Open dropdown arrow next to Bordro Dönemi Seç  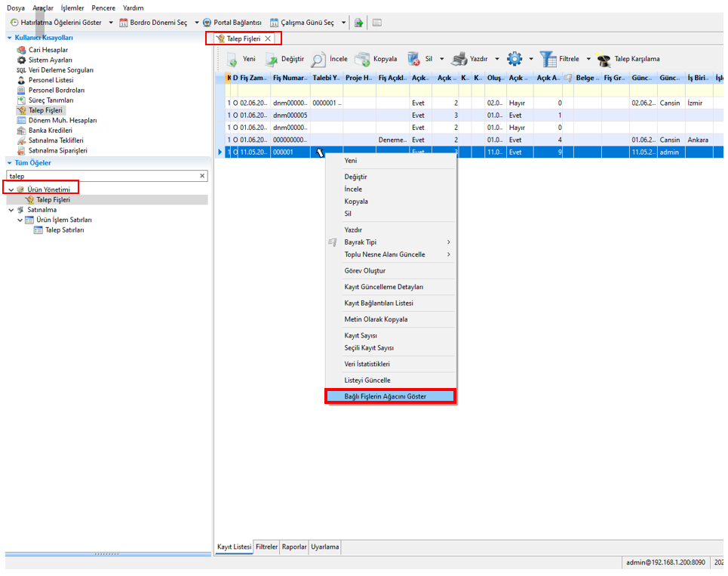[197, 23]
